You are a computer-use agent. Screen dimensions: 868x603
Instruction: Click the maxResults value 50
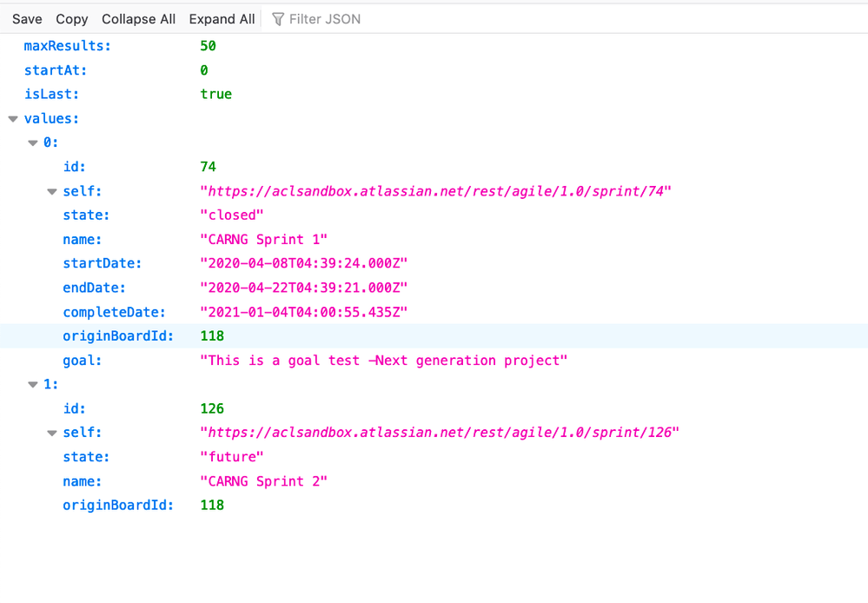(209, 45)
